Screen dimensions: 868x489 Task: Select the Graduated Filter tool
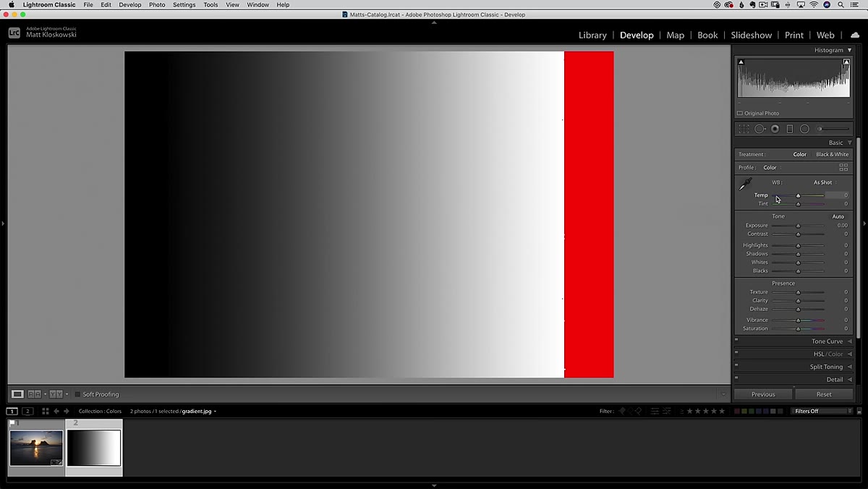click(x=790, y=129)
